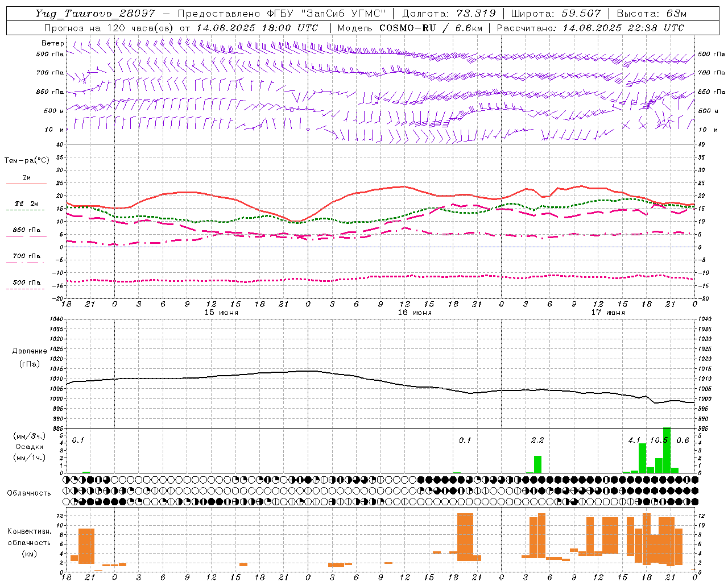This screenshot has width=728, height=582.
Task: Click the 10 м wind level label on left
Action: pos(53,130)
